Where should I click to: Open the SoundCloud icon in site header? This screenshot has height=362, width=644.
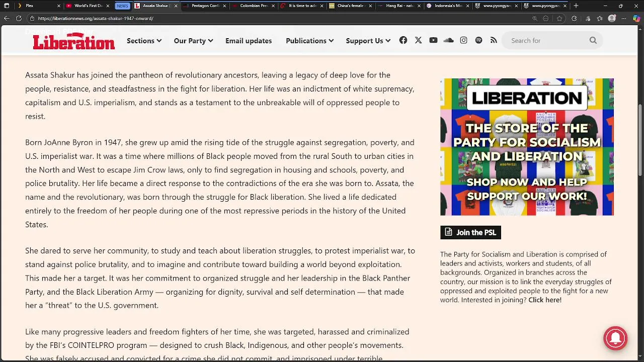click(448, 40)
